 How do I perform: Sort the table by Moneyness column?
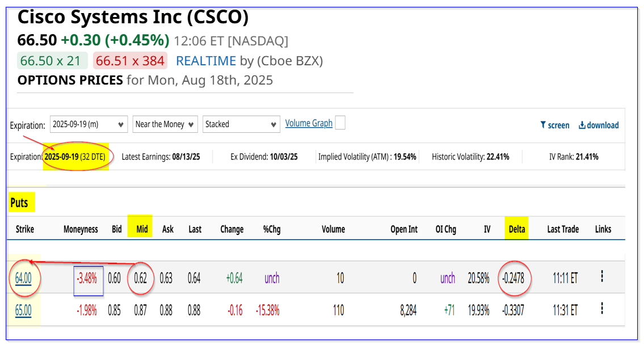[x=81, y=229]
